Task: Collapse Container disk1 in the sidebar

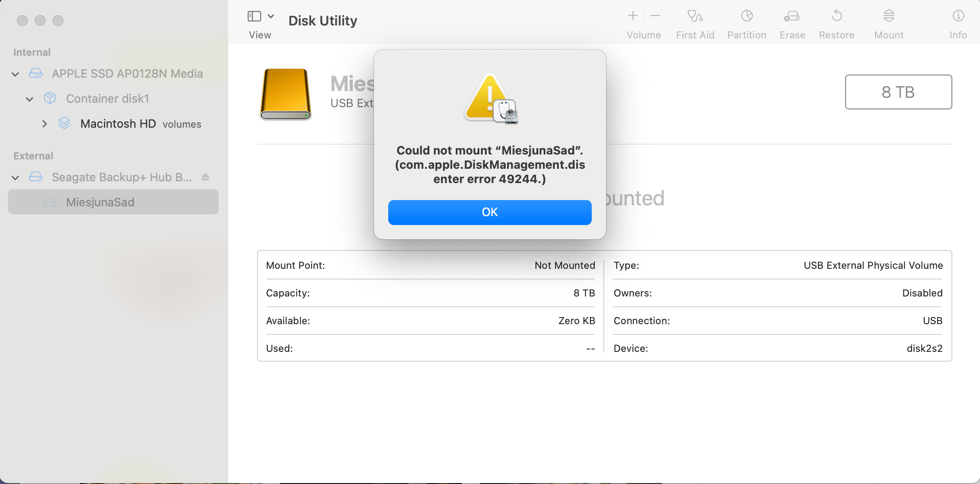Action: point(29,99)
